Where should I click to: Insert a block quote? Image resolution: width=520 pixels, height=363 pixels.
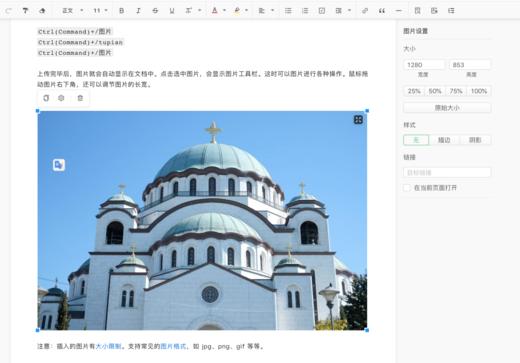382,11
